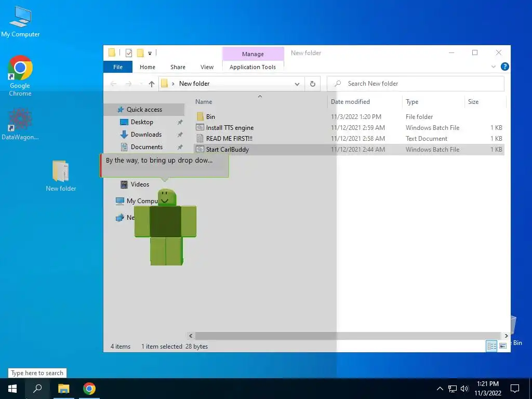Click the 11/3/2022 1:20 PM date of Bin
This screenshot has width=532, height=399.
[x=356, y=117]
